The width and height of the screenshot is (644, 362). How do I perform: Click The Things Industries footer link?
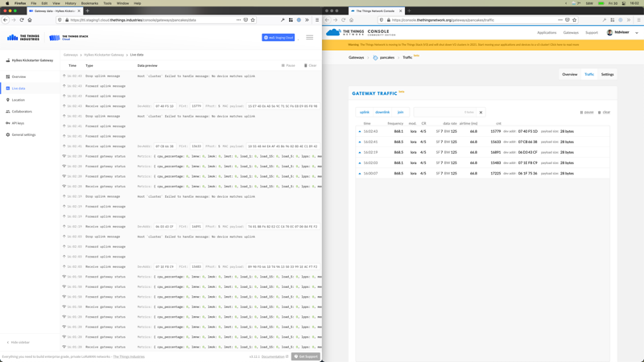pyautogui.click(x=129, y=356)
